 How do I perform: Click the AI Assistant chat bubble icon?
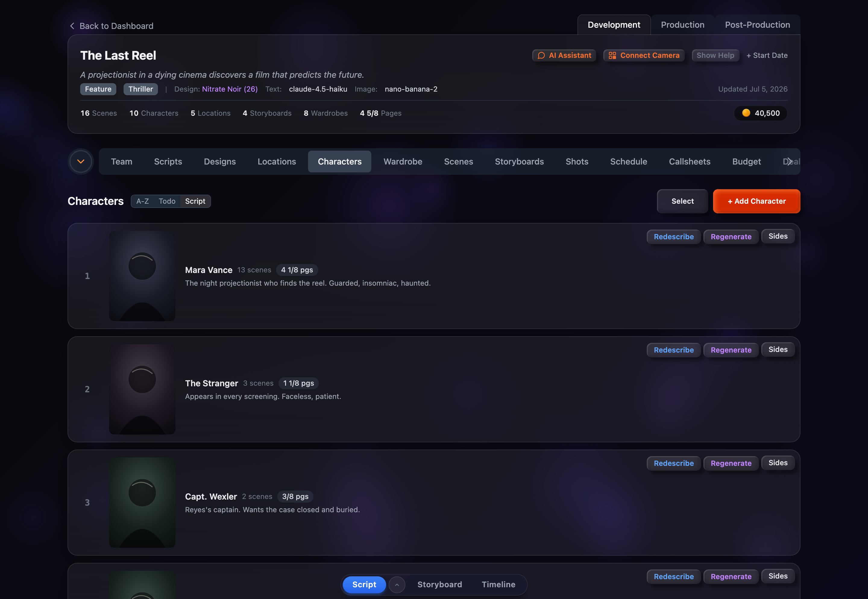coord(541,55)
